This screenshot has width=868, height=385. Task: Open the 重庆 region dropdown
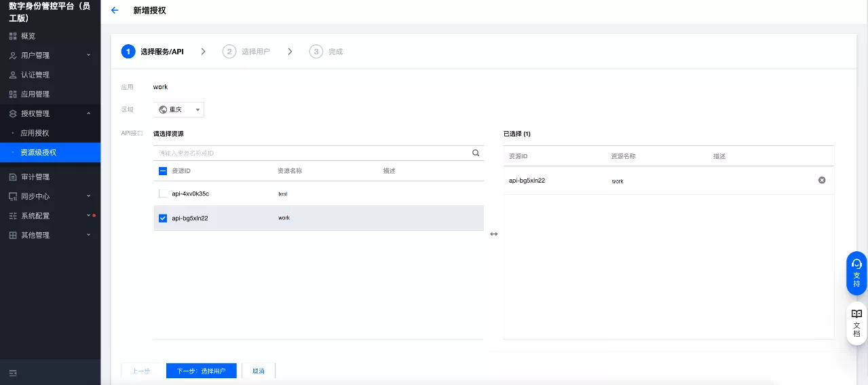179,110
